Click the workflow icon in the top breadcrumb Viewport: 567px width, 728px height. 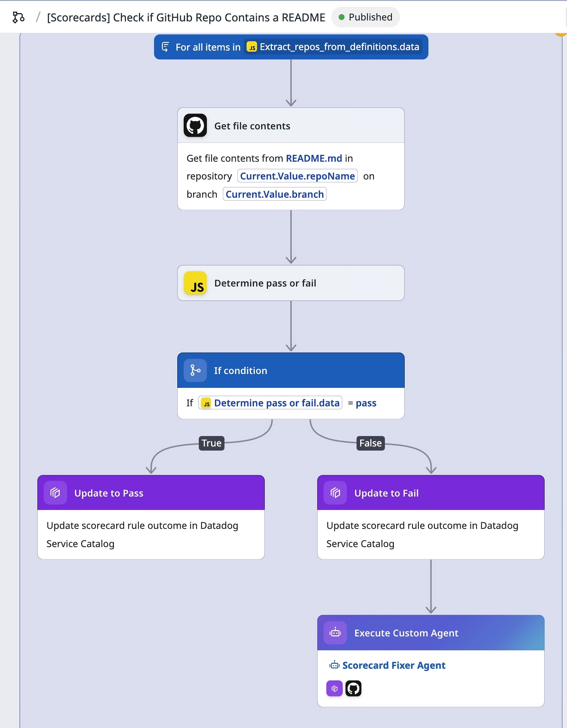point(18,17)
